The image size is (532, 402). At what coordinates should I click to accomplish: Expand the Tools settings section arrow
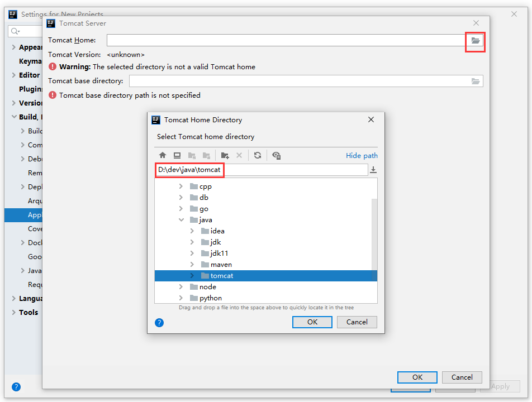click(x=14, y=312)
